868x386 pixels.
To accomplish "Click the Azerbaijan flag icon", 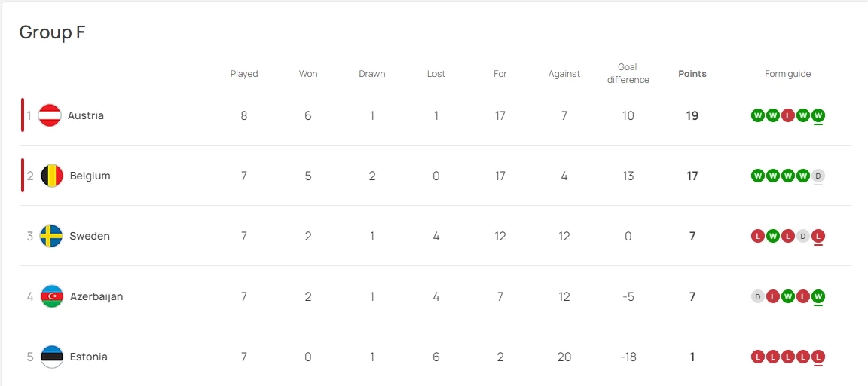I will [51, 296].
